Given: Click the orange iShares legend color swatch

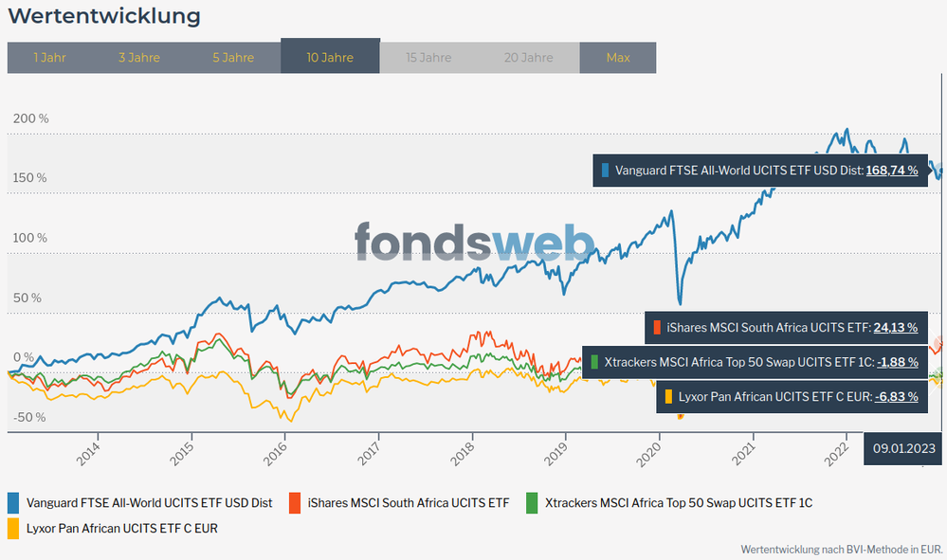Looking at the screenshot, I should (295, 503).
